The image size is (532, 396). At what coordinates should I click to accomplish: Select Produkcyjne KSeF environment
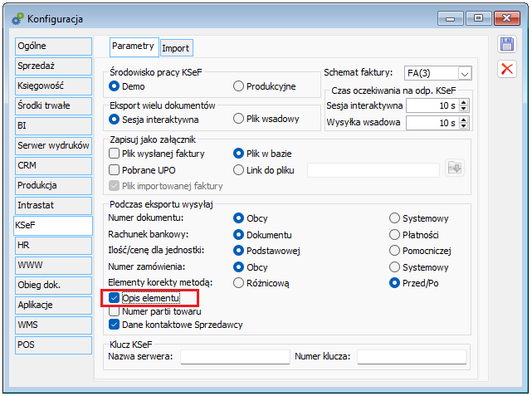coord(238,86)
